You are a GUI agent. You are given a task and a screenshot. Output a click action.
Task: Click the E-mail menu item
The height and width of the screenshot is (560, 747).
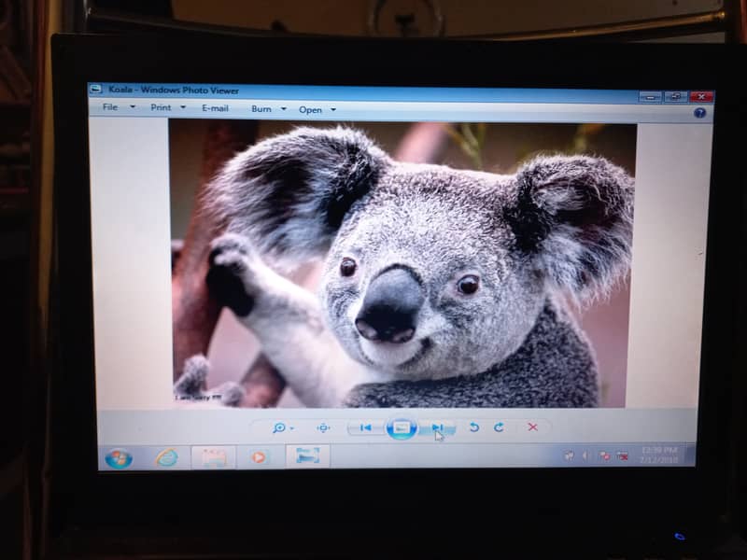215,108
